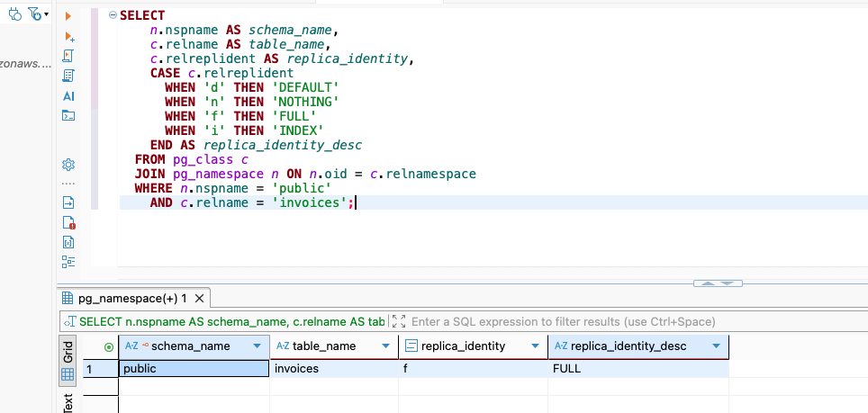
Task: Select row number 1 header in the grid
Action: click(101, 369)
